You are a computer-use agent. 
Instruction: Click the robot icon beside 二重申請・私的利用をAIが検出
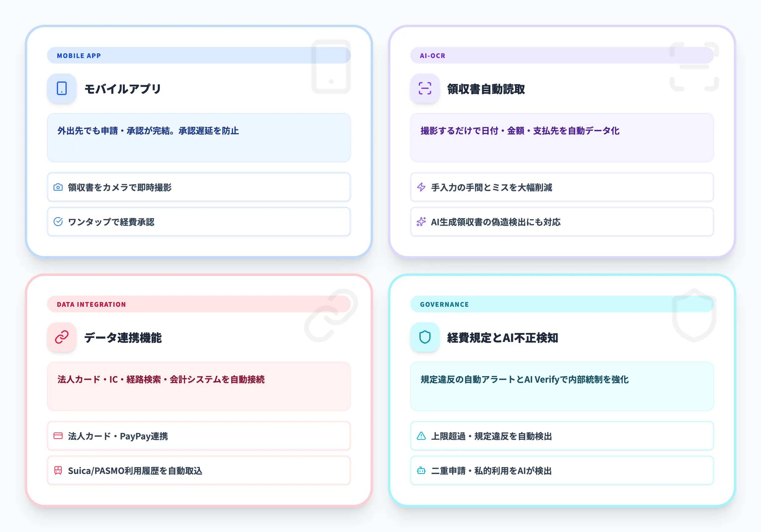(x=421, y=471)
